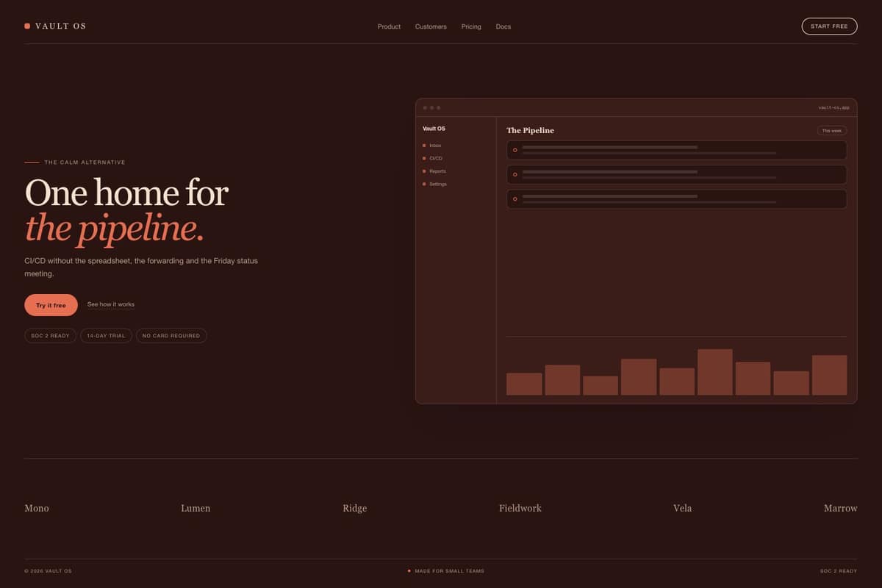
Task: Open the Product nav link
Action: (x=389, y=26)
